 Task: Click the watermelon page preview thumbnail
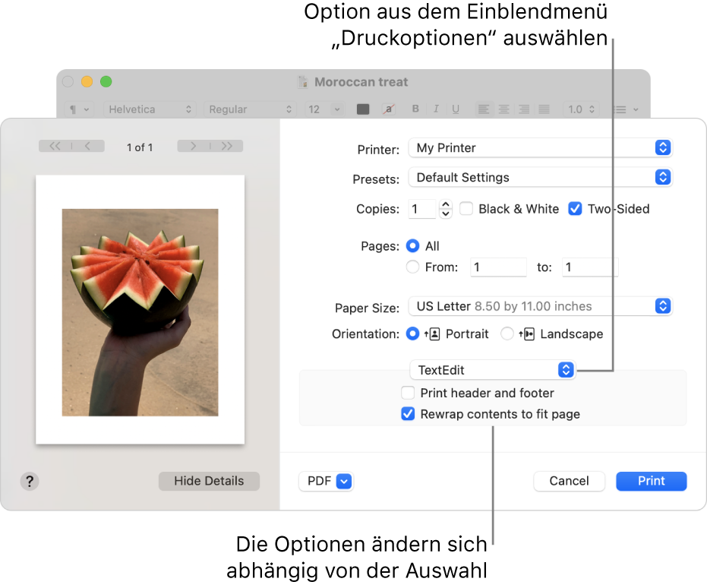(x=140, y=310)
